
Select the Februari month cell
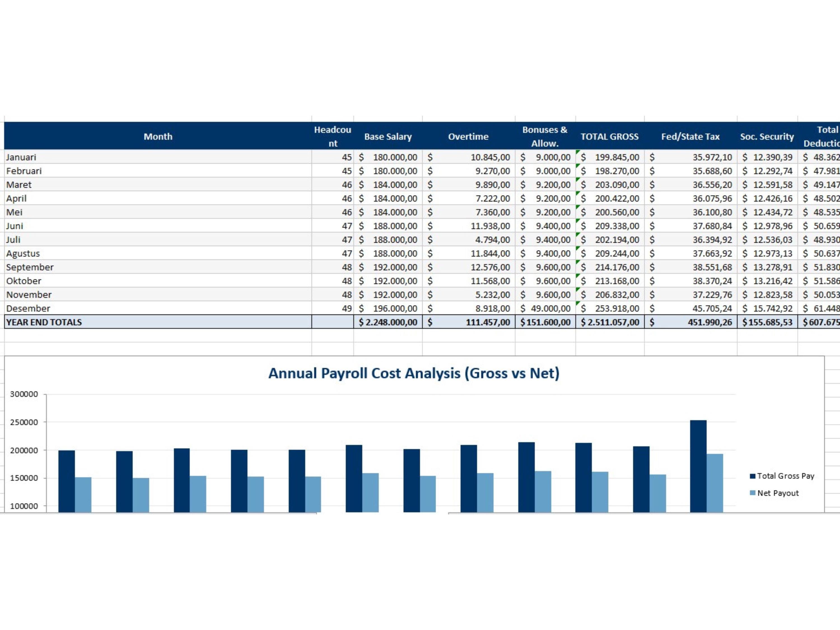158,171
